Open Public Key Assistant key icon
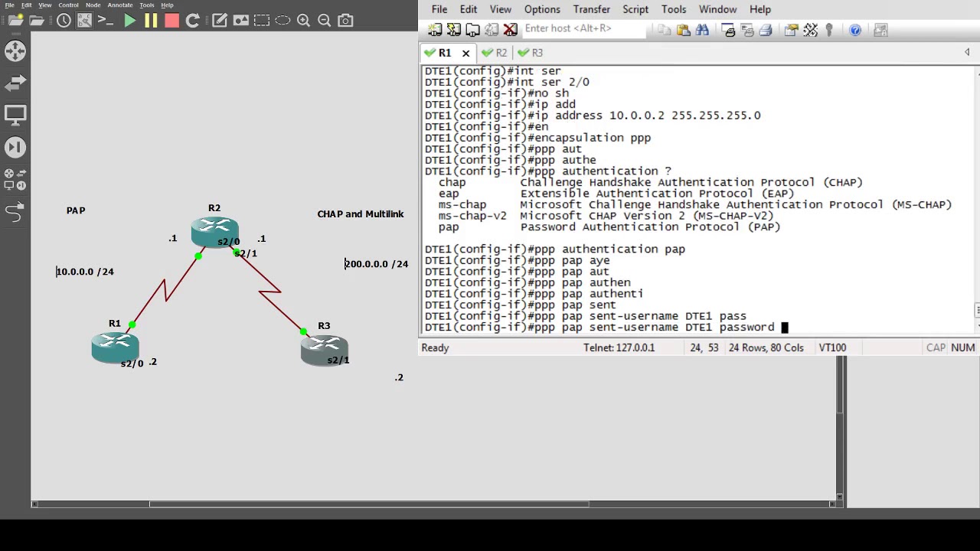Image resolution: width=980 pixels, height=551 pixels. coord(828,30)
